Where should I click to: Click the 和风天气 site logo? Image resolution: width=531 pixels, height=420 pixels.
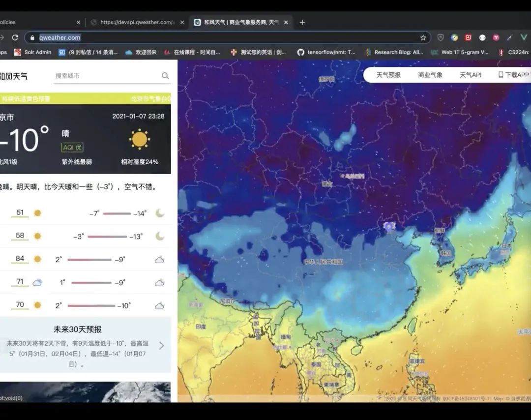coord(14,76)
